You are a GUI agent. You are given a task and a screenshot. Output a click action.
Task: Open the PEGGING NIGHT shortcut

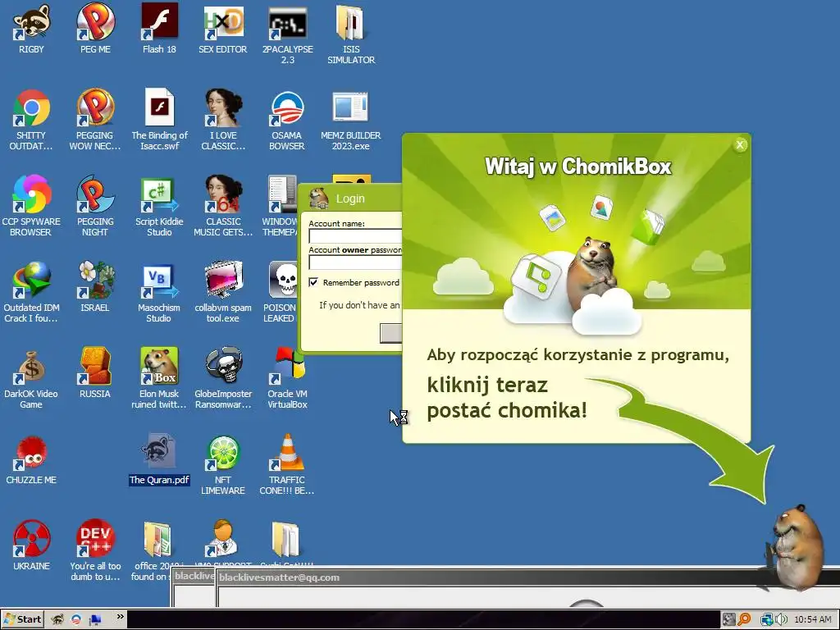pos(95,194)
